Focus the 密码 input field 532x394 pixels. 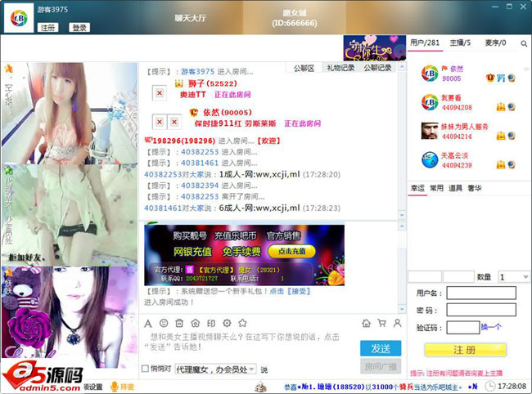481,310
